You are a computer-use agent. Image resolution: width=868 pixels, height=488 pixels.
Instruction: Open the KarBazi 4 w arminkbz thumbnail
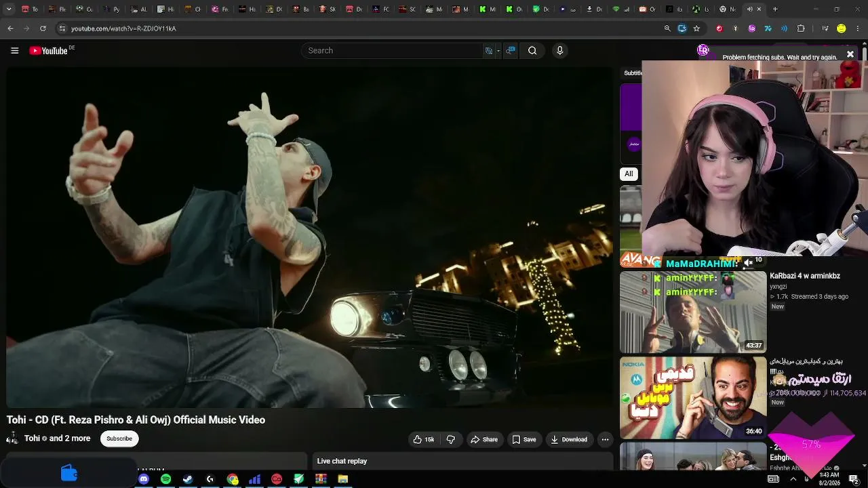click(x=693, y=312)
